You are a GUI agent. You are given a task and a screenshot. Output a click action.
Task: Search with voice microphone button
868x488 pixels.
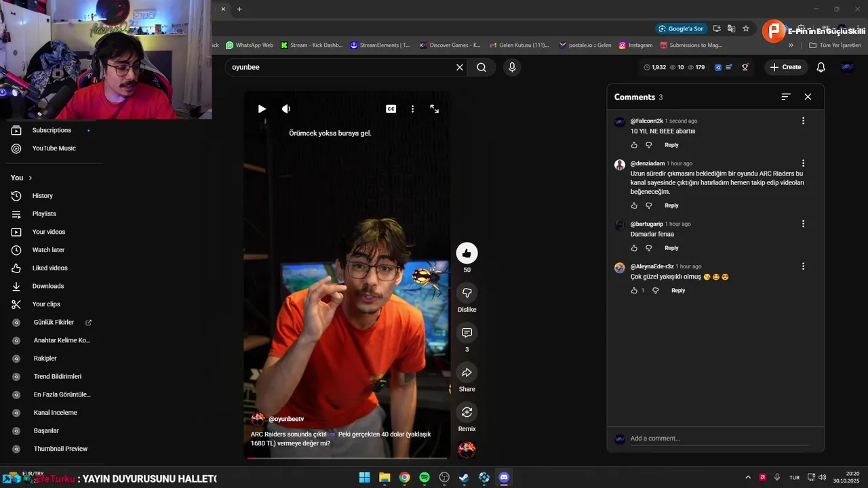coord(512,67)
